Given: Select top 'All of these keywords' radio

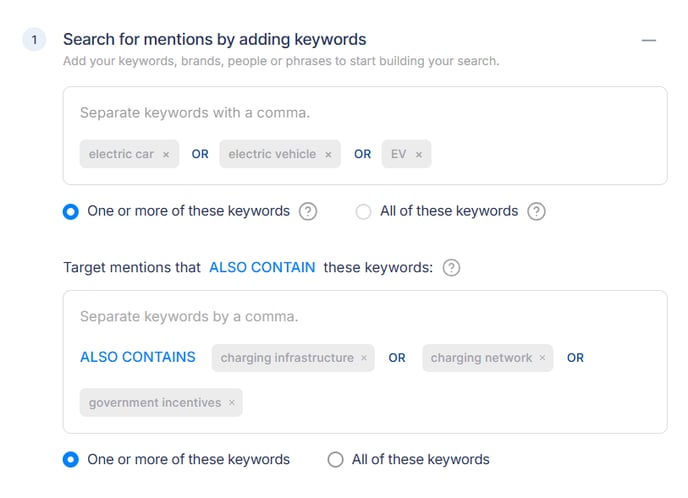Looking at the screenshot, I should tap(363, 212).
